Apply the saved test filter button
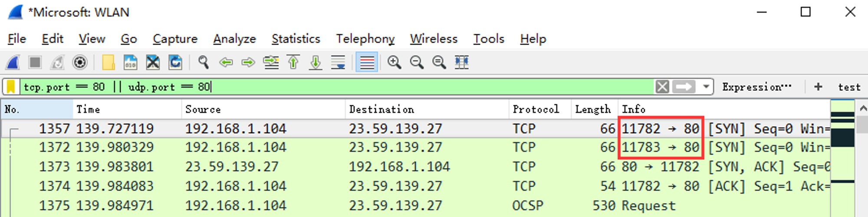The height and width of the screenshot is (217, 868). 849,87
